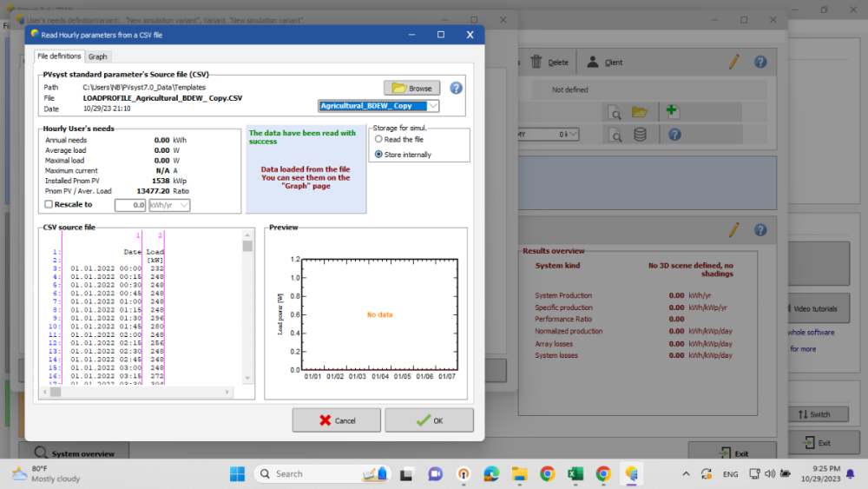Switch to the Graph tab

[x=98, y=56]
